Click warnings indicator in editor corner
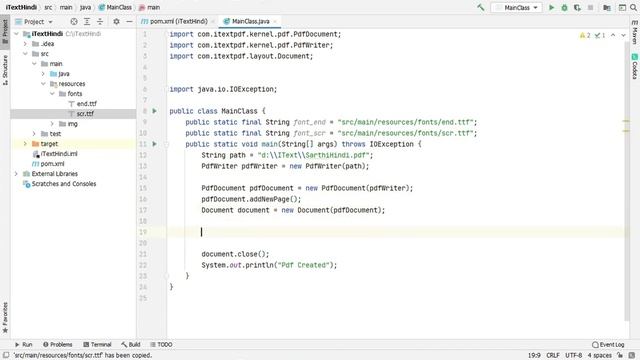This screenshot has height=360, width=640. click(x=585, y=36)
